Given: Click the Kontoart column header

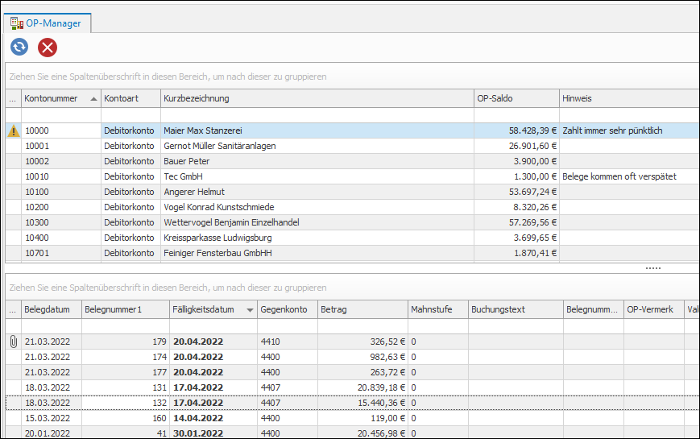Looking at the screenshot, I should coord(131,99).
